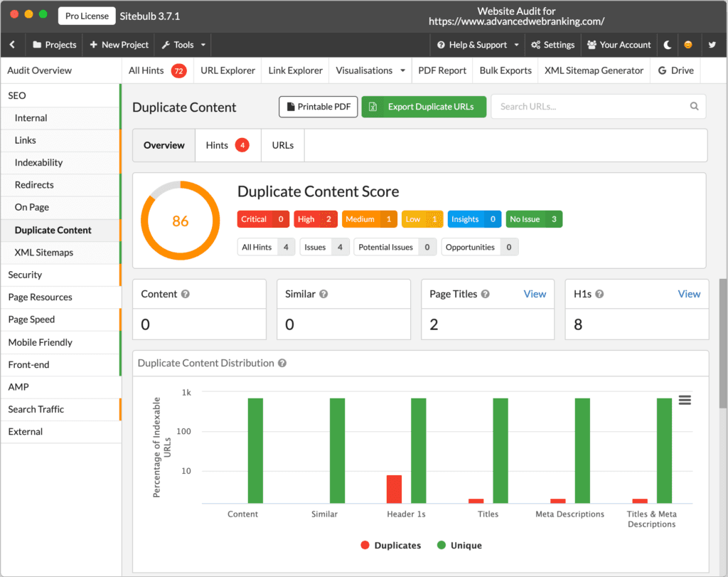
Task: Click All Hints 4 filter
Action: click(266, 247)
